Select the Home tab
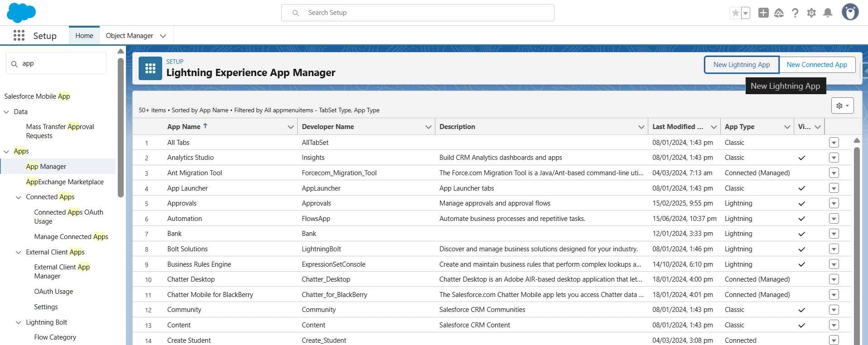This screenshot has width=868, height=345. pos(84,36)
